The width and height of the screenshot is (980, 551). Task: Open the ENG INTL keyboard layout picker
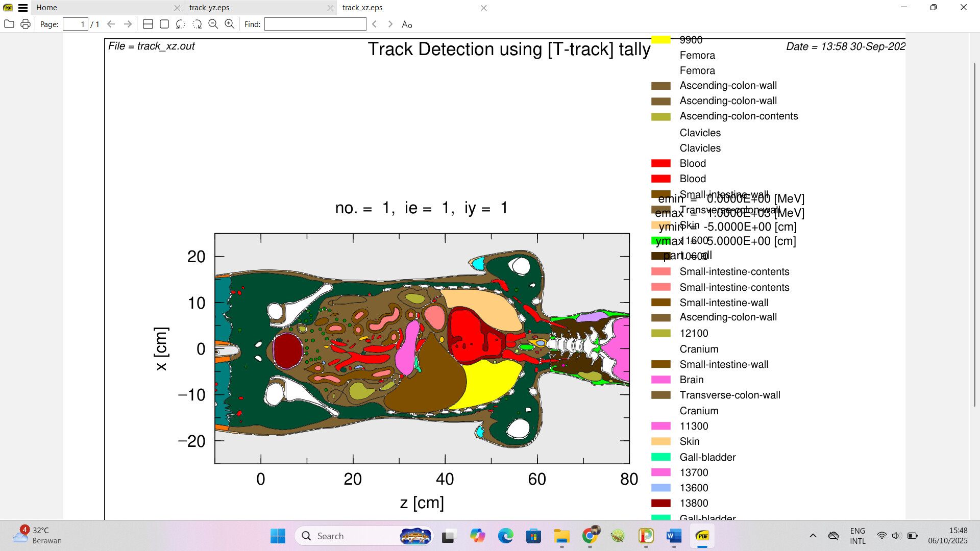pyautogui.click(x=857, y=536)
